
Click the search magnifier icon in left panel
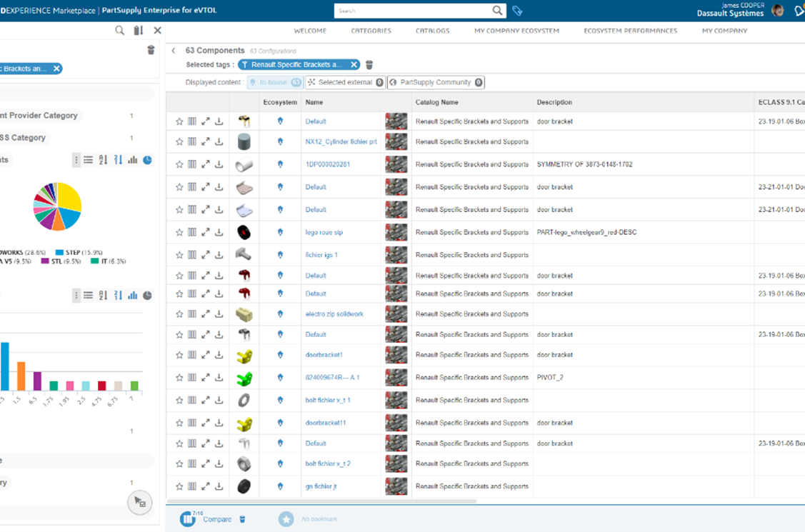click(x=120, y=31)
